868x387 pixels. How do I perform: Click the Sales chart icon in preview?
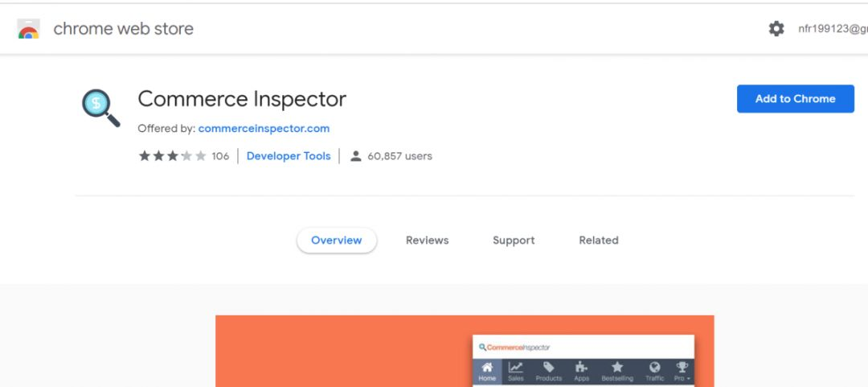click(516, 367)
